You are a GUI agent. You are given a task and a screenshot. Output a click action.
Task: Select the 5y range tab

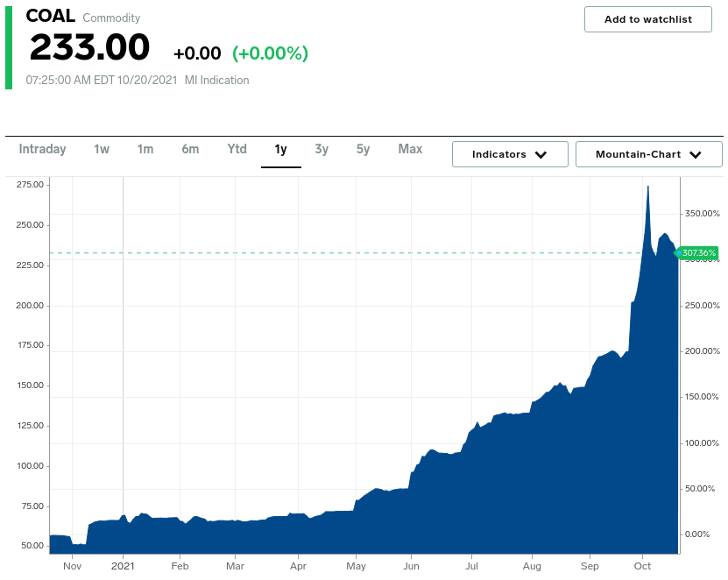(363, 149)
